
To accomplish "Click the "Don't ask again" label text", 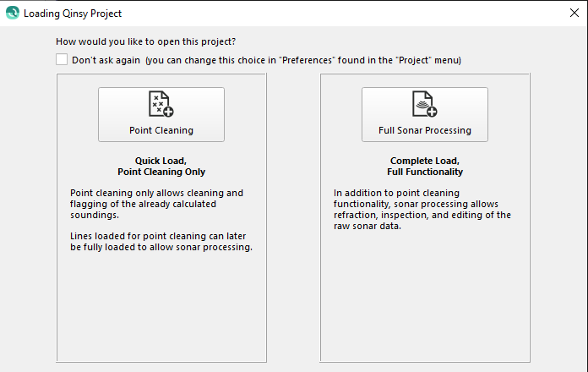I will (106, 60).
